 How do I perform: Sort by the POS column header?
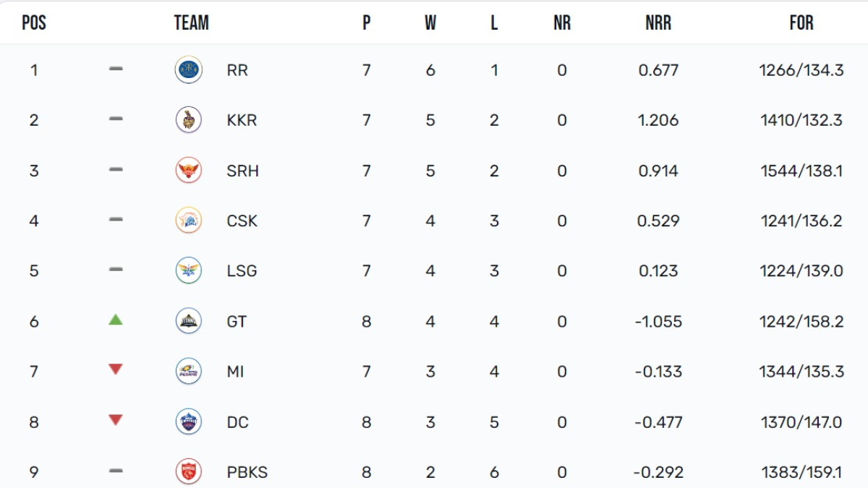[x=34, y=23]
